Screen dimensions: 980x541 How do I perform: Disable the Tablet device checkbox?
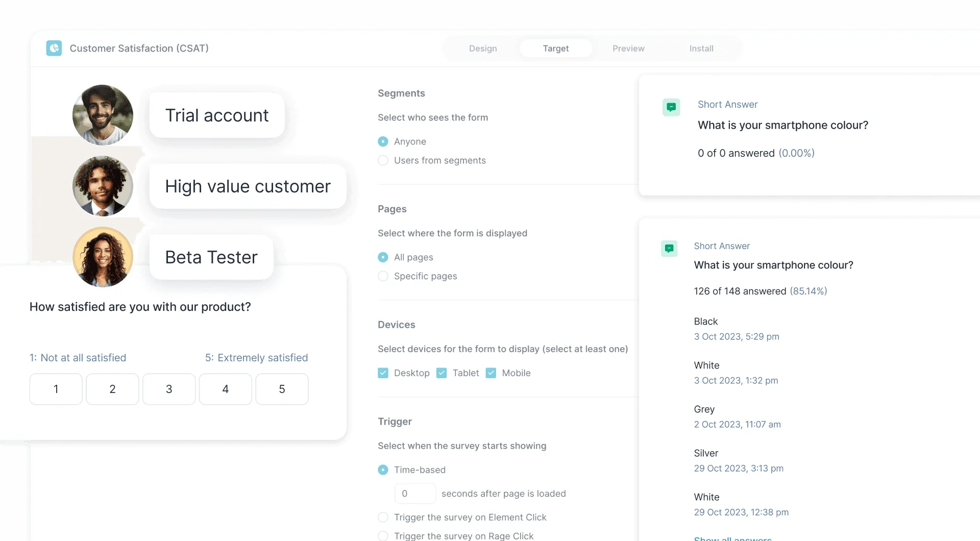coord(441,373)
